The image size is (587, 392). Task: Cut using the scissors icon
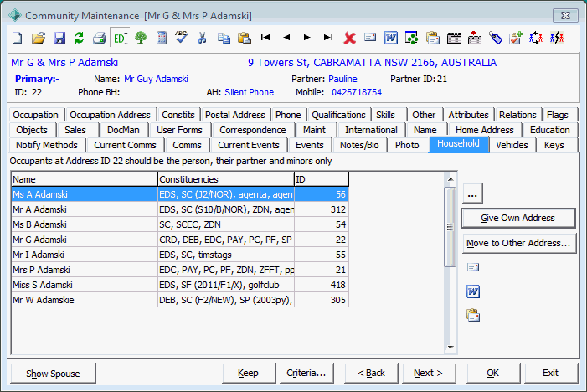(202, 38)
